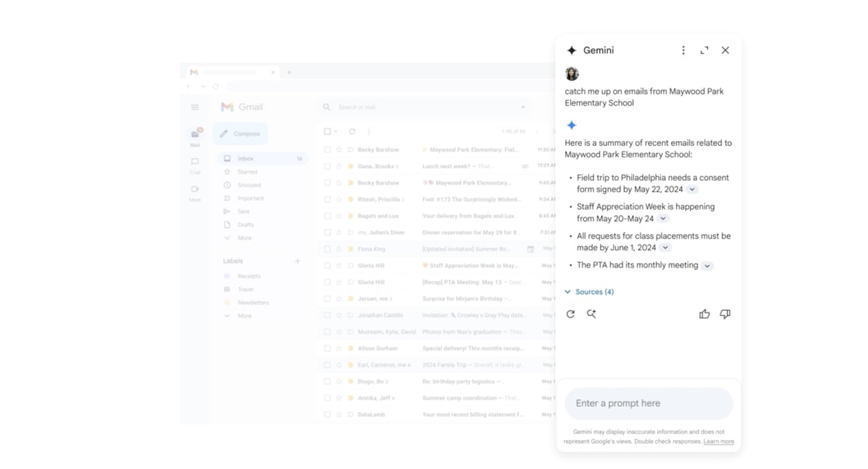Image resolution: width=868 pixels, height=469 pixels.
Task: Give the Gemini response a thumbs down
Action: pyautogui.click(x=725, y=314)
